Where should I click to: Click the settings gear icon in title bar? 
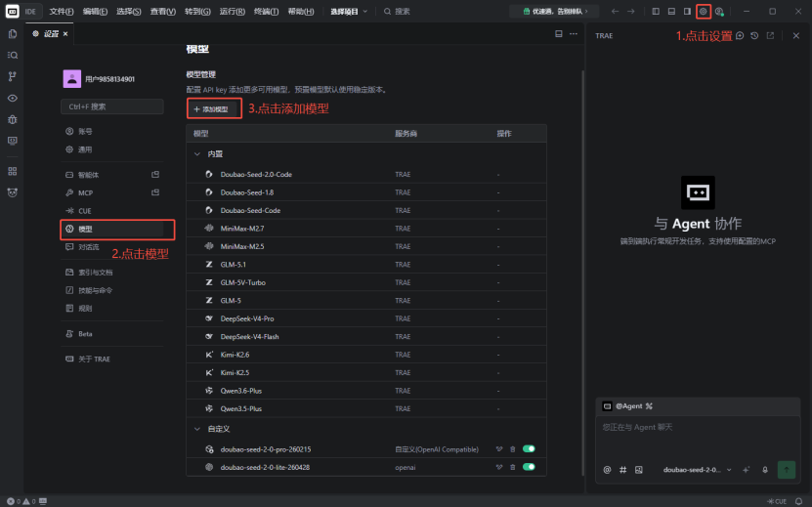coord(704,11)
